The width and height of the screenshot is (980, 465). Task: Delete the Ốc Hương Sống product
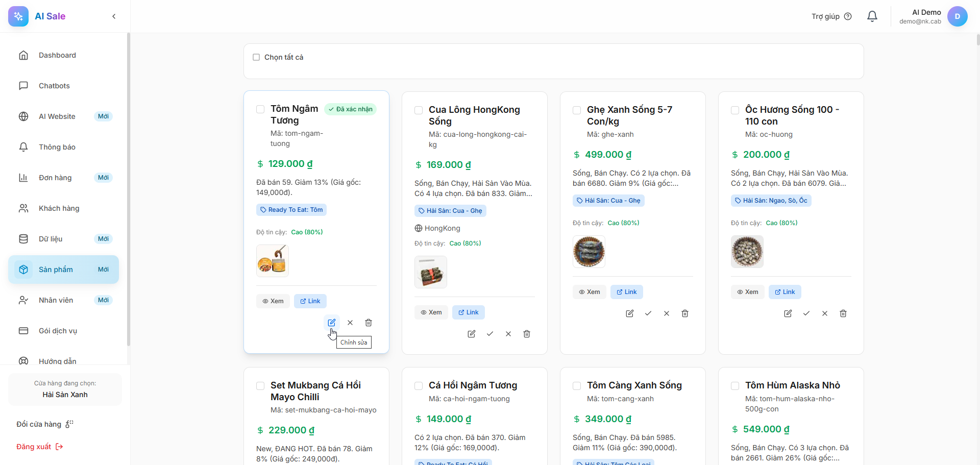click(x=843, y=313)
